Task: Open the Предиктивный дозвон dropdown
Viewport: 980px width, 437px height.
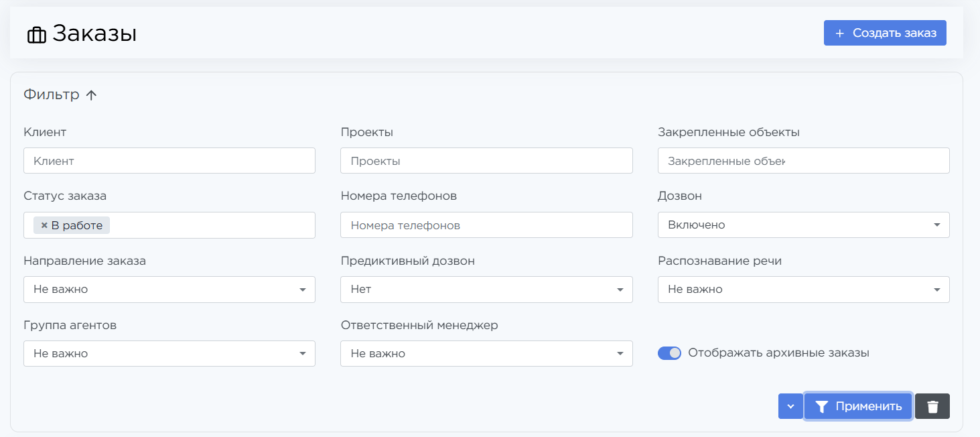Action: [486, 290]
